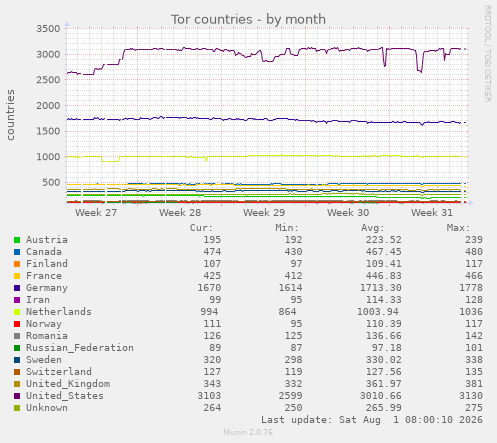This screenshot has width=497, height=443.
Task: Click the Finland orange legend swatch
Action: tap(17, 264)
